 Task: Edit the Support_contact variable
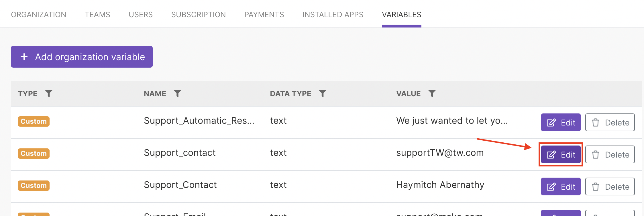pos(561,154)
